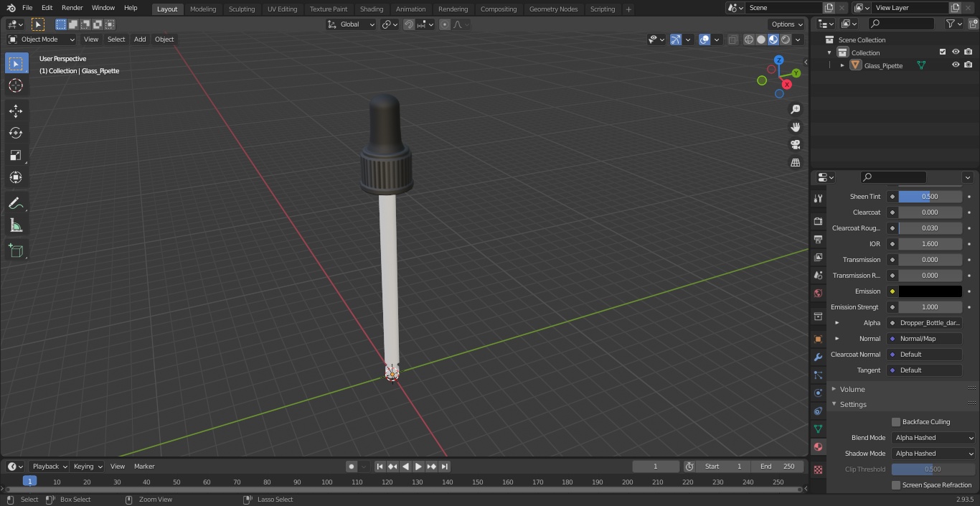
Task: Select the Cursor tool in the toolbar
Action: click(x=16, y=85)
